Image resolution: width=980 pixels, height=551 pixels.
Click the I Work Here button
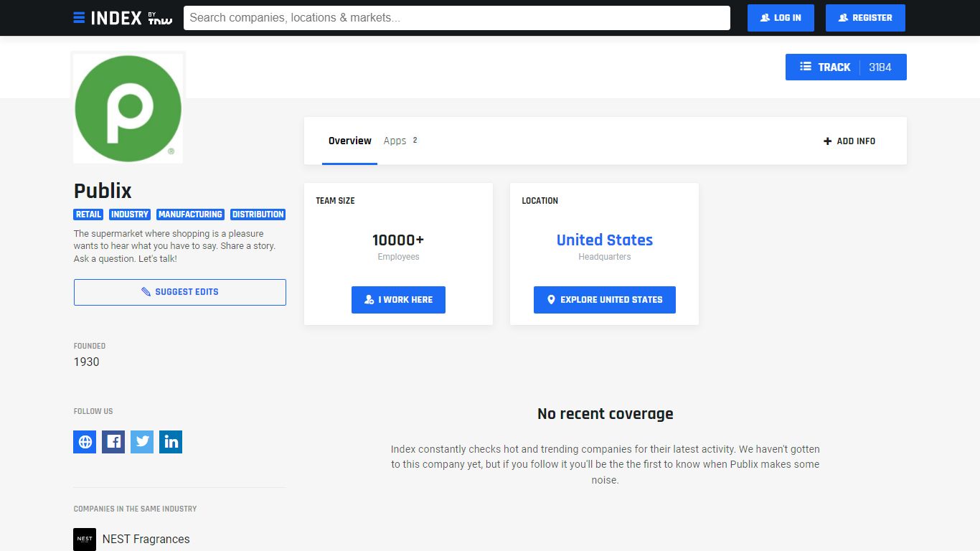point(398,300)
